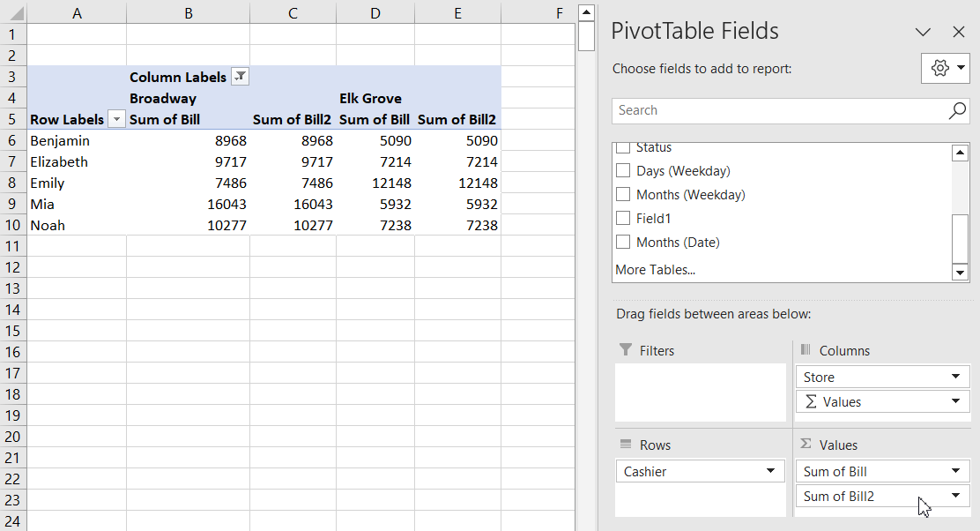Click the field list scroll-down arrow
Screen dimensions: 980x531
(x=960, y=273)
